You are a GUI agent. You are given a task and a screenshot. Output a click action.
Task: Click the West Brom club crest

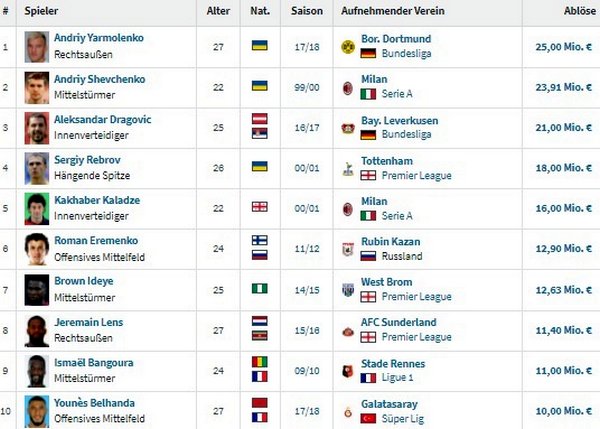tap(347, 289)
